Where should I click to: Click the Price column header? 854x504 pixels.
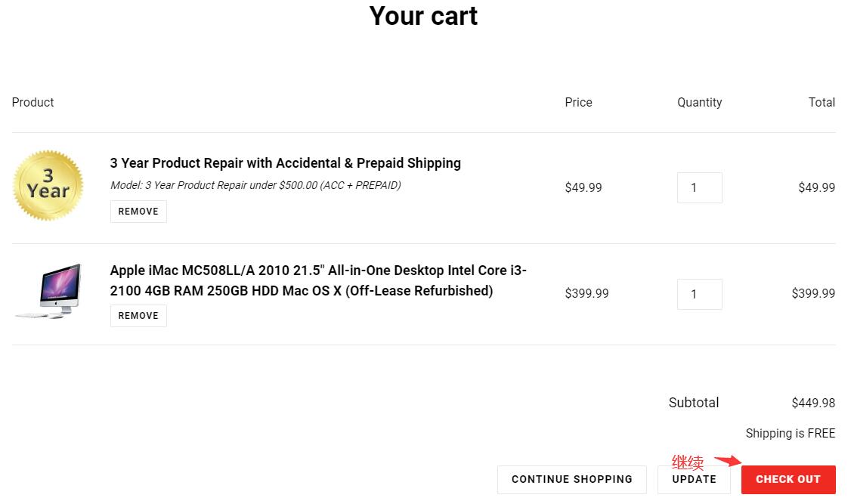[578, 102]
